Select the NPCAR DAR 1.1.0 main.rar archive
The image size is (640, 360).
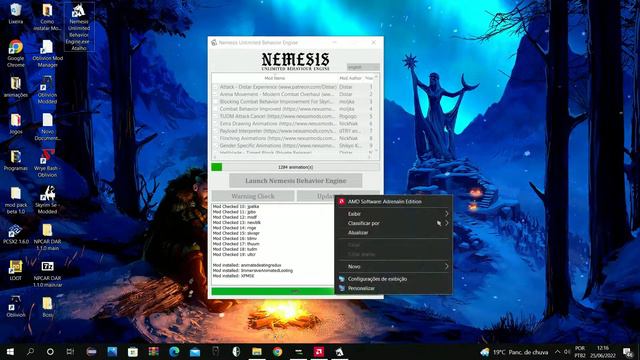(47, 274)
